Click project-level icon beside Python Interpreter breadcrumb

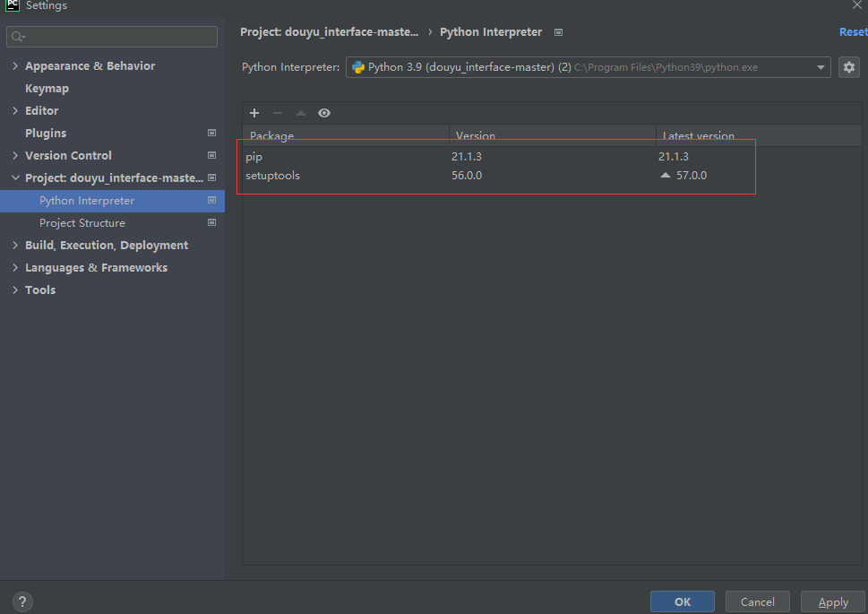coord(559,32)
